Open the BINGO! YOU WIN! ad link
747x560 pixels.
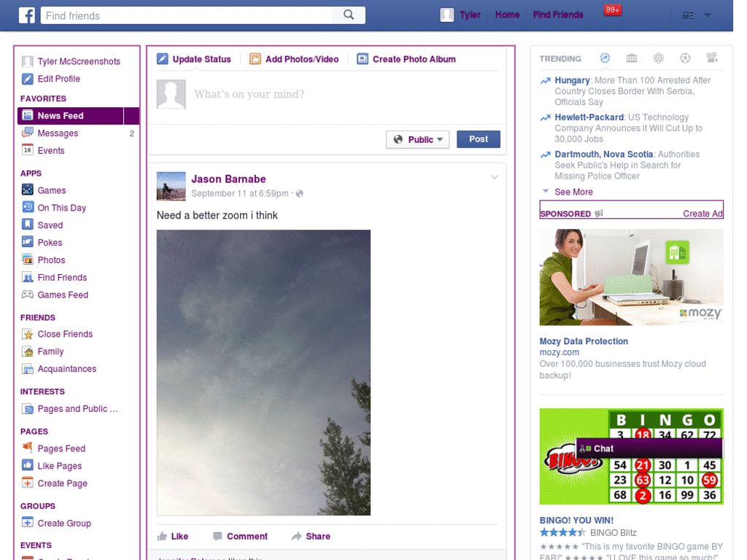point(576,520)
